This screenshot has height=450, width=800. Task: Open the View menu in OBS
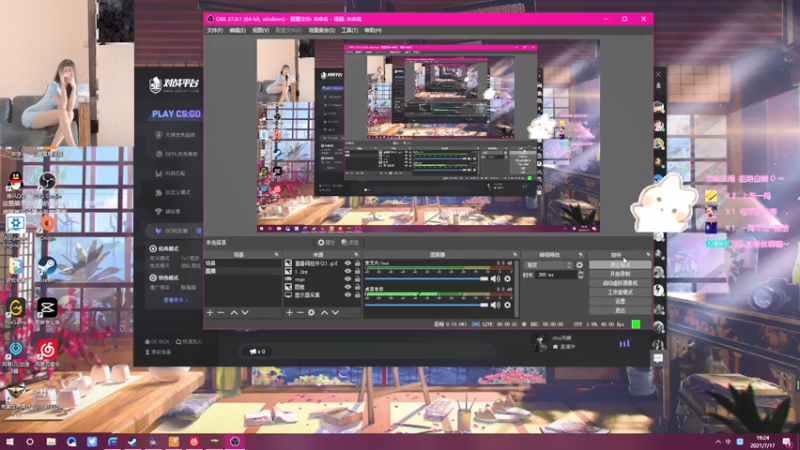point(260,30)
